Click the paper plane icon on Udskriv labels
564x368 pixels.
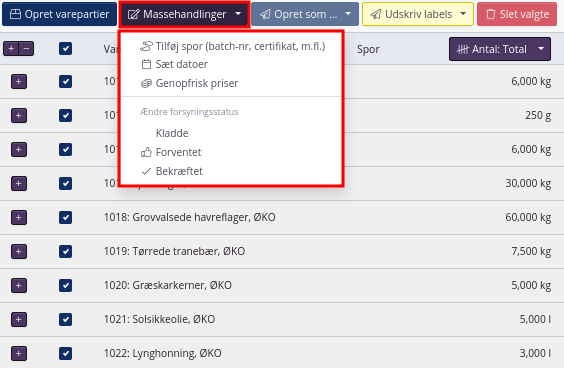click(376, 14)
